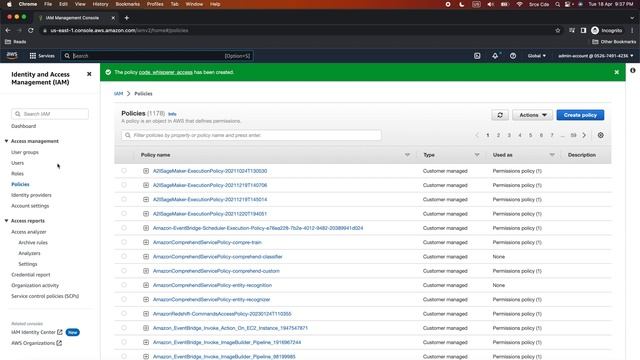This screenshot has width=640, height=360.
Task: Open Chrome's Bookmarks menu
Action: [127, 4]
